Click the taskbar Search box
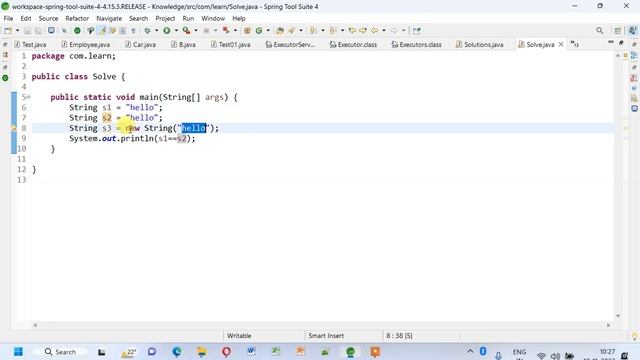This screenshot has width=640, height=360. (60, 352)
